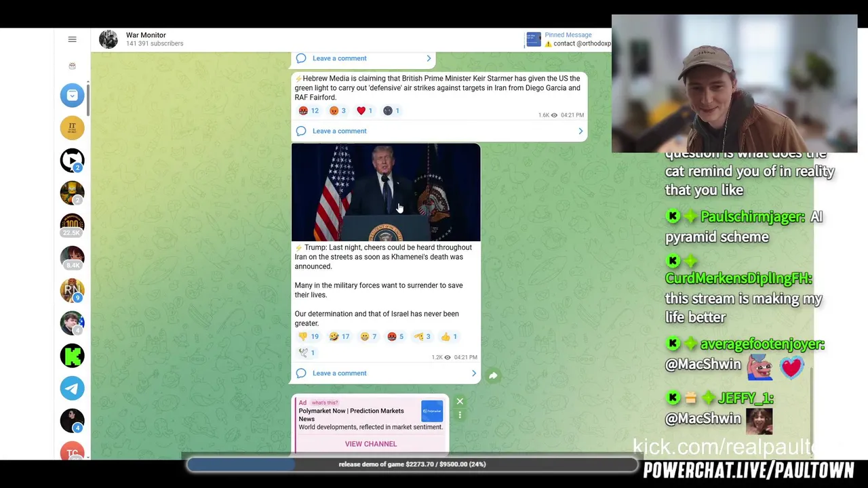Open the blue archive folder chat in sidebar
This screenshot has width=868, height=488.
72,95
